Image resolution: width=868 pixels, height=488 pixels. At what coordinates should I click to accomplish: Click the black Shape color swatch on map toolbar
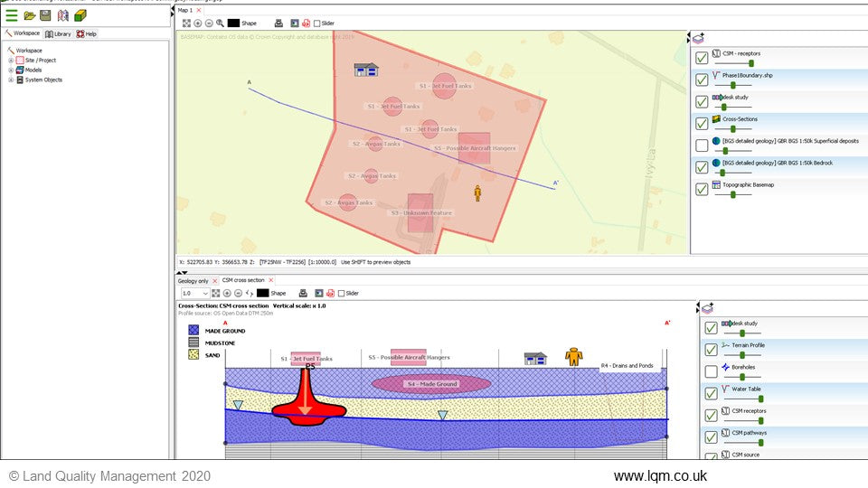coord(233,23)
